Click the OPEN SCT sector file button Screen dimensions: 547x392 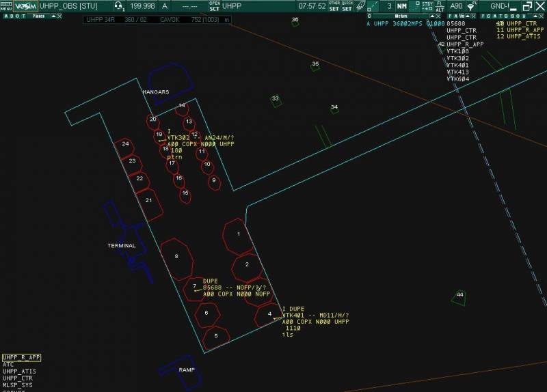[x=215, y=6]
